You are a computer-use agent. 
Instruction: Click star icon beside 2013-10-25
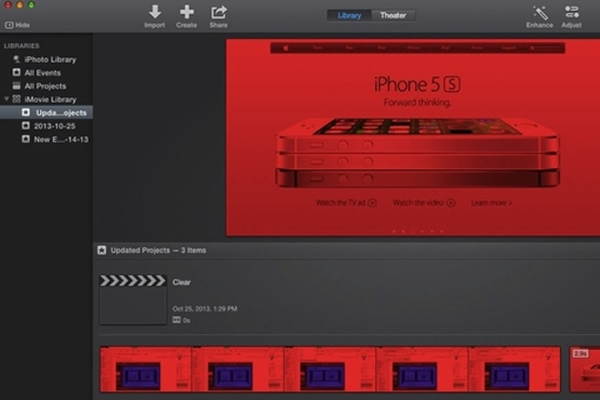coord(26,126)
